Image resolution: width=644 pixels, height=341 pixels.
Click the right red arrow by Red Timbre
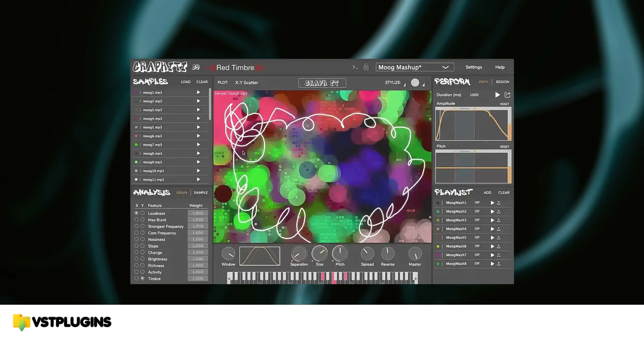260,68
